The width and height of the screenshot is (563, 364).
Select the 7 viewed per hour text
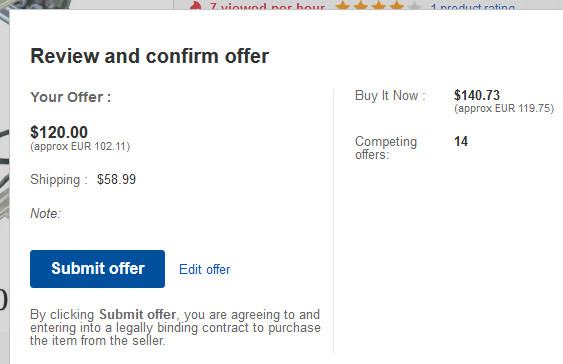267,6
